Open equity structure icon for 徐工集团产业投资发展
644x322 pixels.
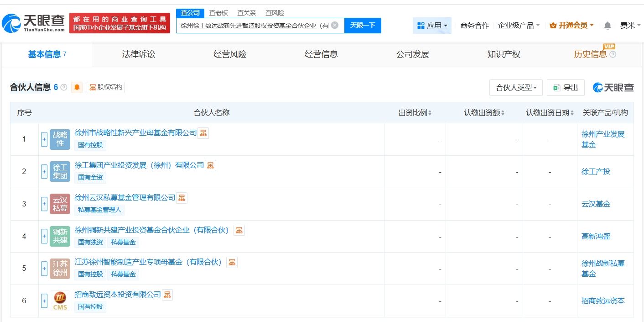(210, 165)
